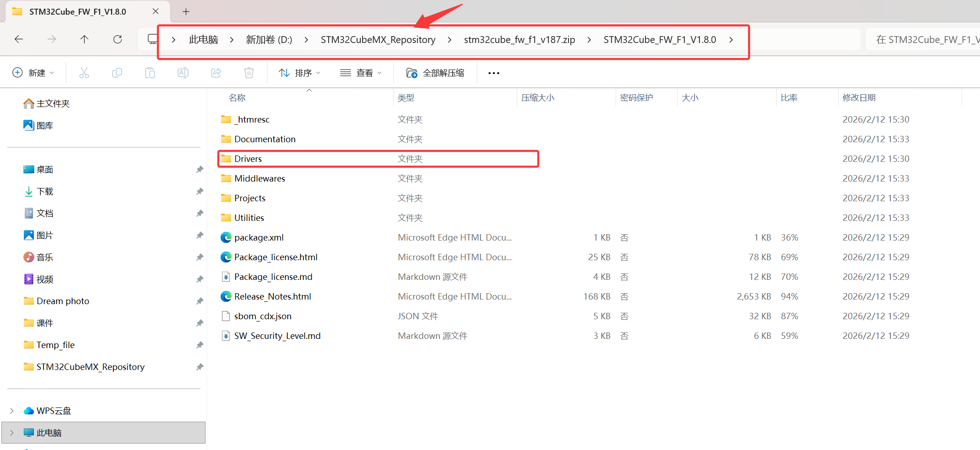Open the 排序 sort dropdown

(x=300, y=73)
